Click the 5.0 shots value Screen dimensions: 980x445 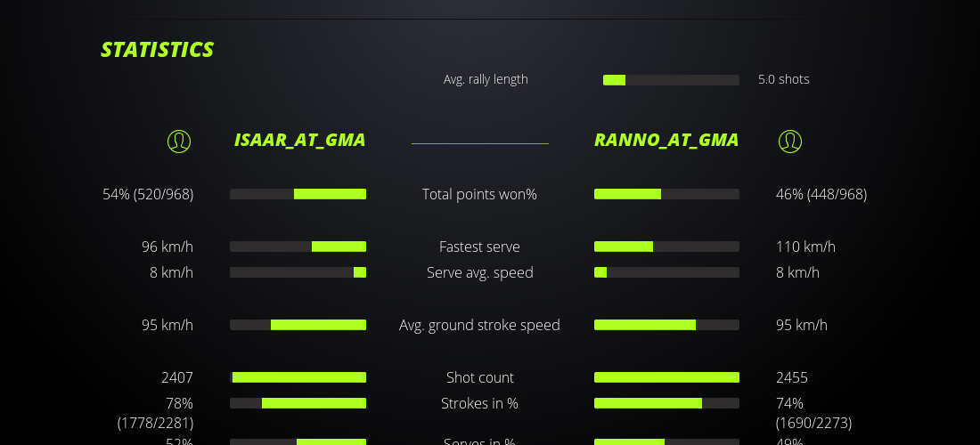(783, 79)
